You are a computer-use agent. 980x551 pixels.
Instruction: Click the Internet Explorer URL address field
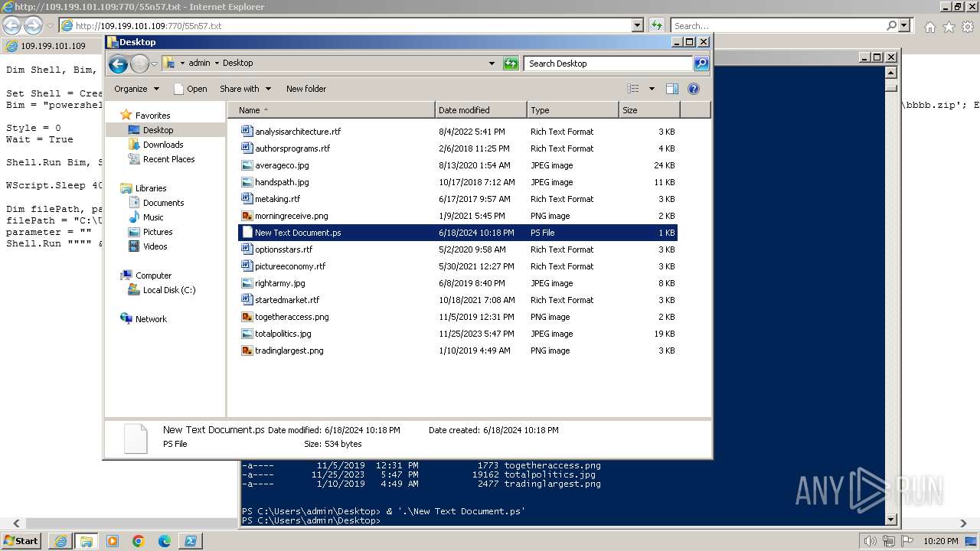[x=352, y=25]
